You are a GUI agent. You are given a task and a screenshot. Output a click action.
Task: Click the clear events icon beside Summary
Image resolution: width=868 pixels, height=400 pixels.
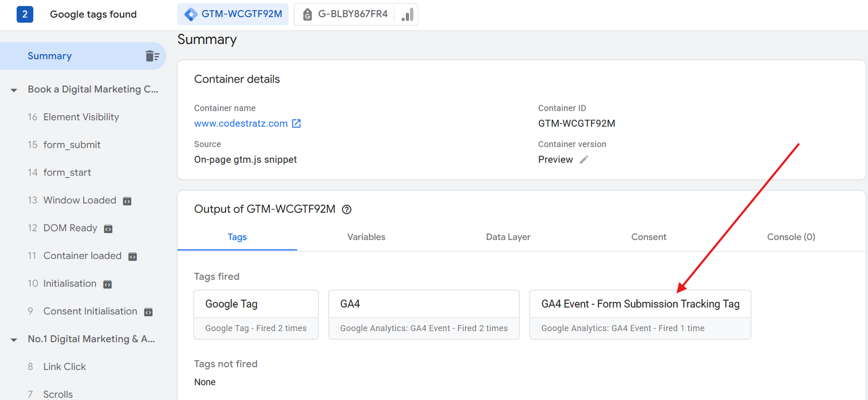(152, 56)
